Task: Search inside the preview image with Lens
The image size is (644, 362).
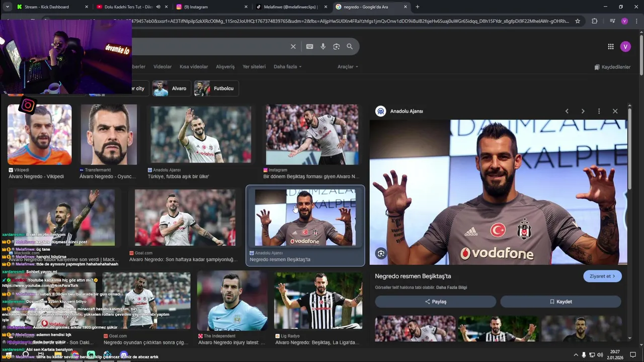Action: click(381, 254)
